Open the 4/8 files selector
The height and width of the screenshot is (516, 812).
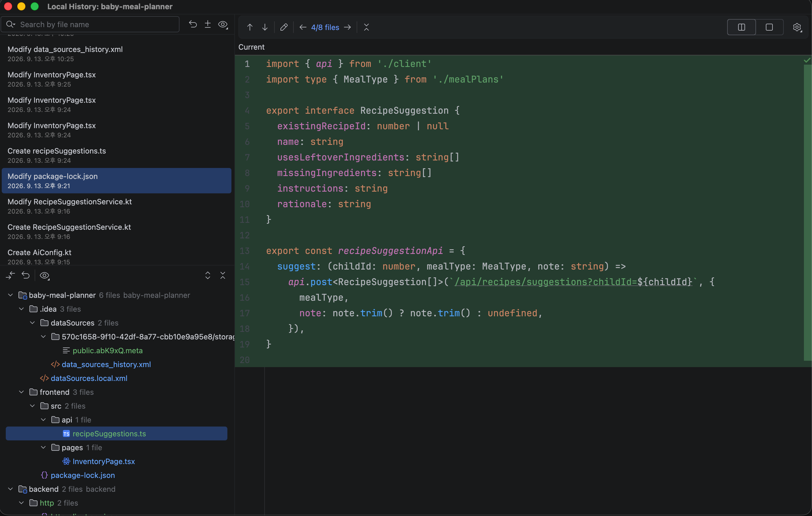pyautogui.click(x=325, y=27)
